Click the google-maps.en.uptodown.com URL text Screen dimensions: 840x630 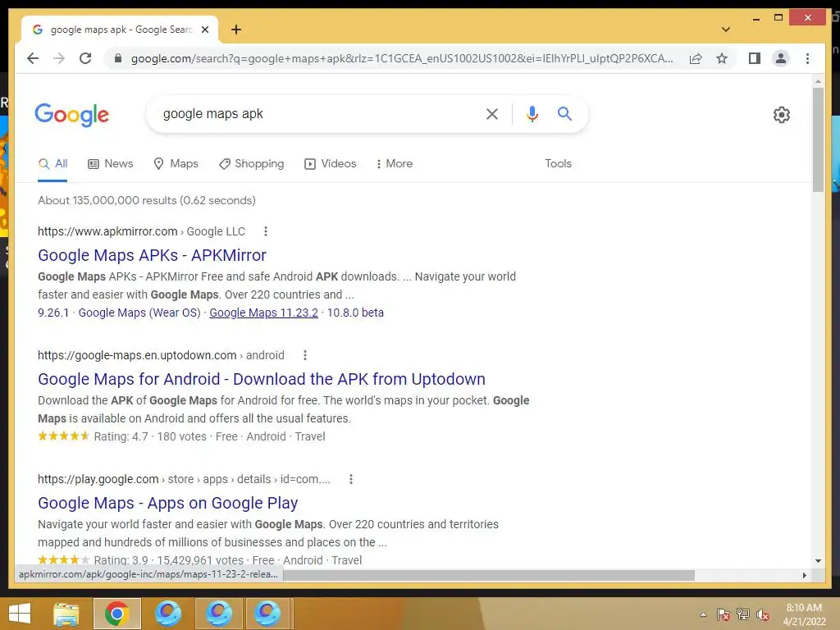137,355
